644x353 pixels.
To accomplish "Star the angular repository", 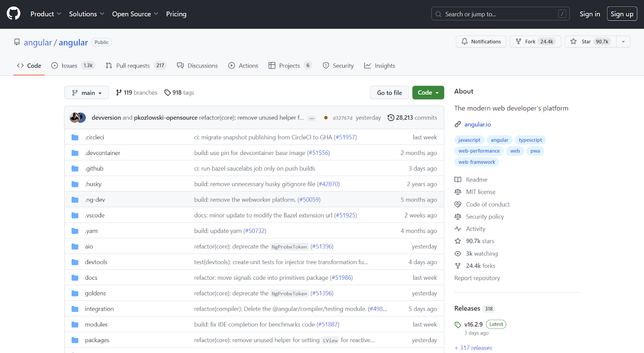I will click(x=591, y=41).
